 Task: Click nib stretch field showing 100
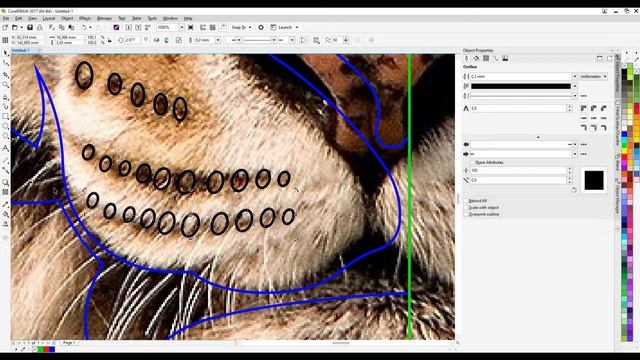tap(518, 170)
